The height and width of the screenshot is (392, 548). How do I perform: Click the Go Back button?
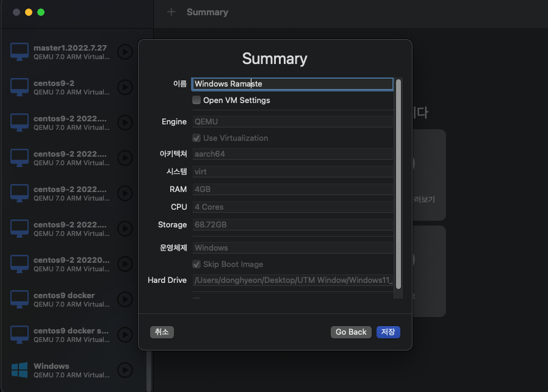[351, 332]
